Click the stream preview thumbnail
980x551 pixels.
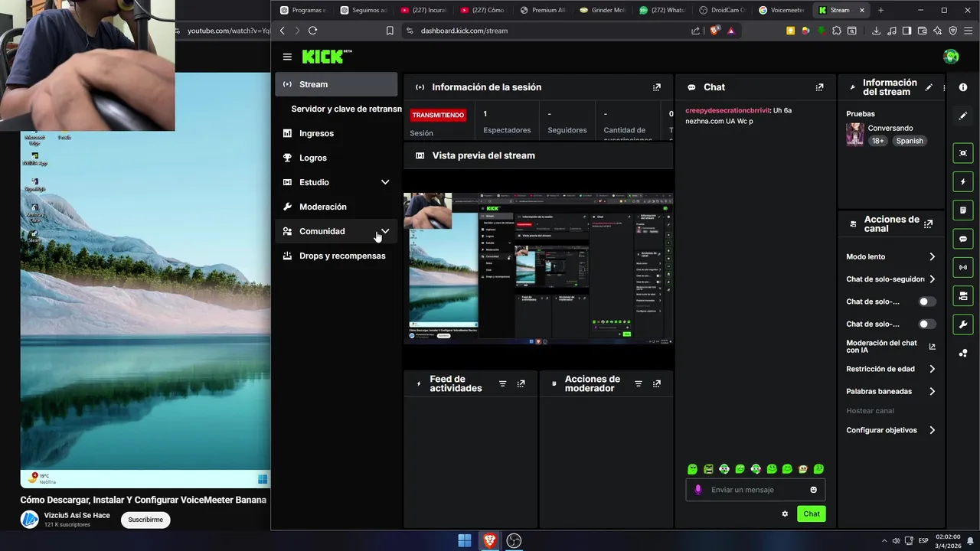(538, 269)
